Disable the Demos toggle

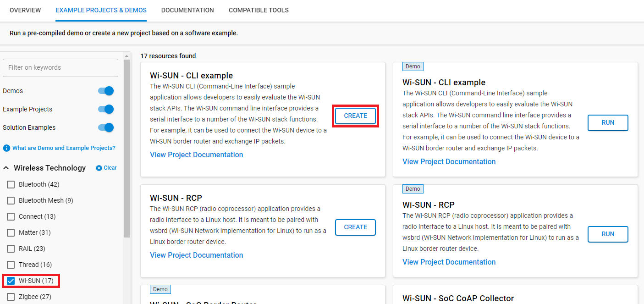coord(105,91)
